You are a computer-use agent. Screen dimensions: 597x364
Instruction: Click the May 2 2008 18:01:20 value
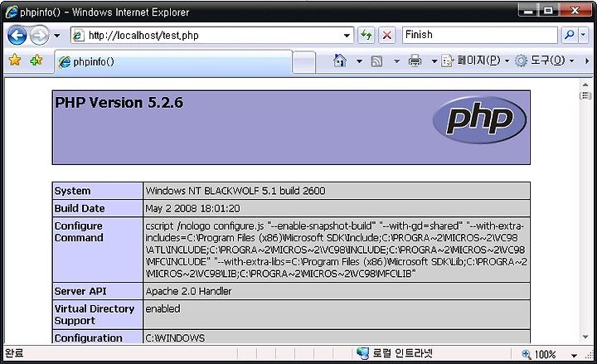192,208
